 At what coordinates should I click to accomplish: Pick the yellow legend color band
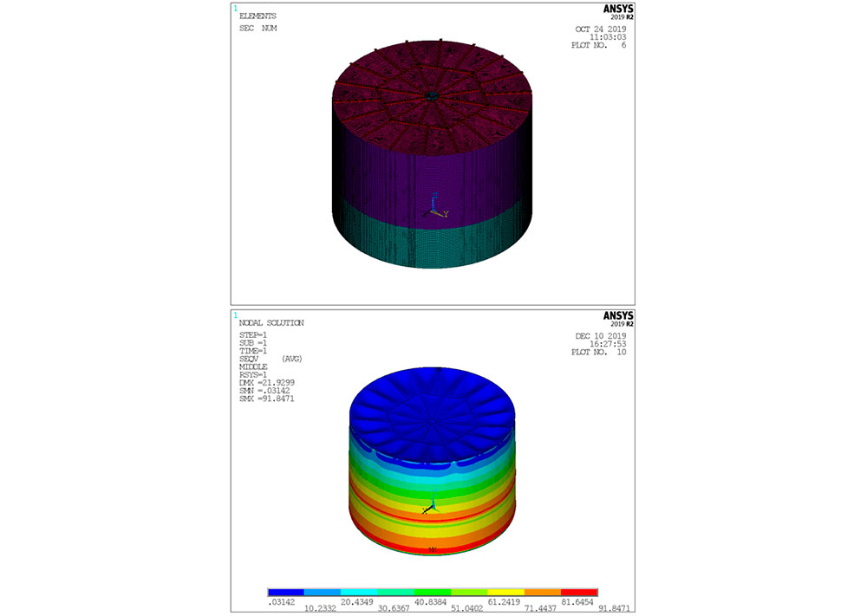[x=506, y=593]
